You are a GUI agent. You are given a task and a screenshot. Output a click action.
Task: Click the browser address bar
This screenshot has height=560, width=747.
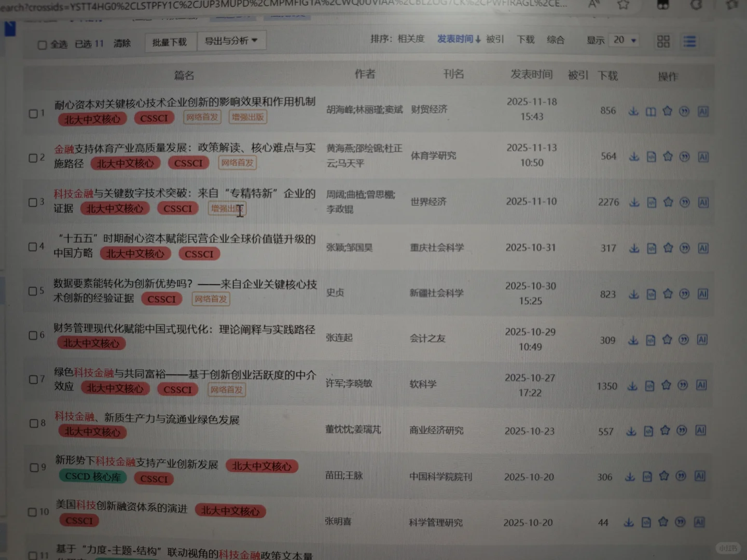259,6
